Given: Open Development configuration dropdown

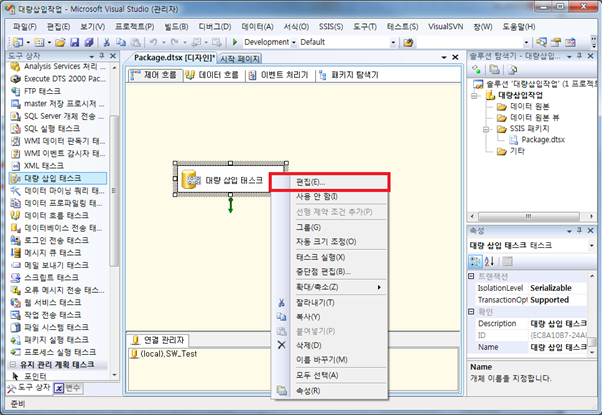Looking at the screenshot, I should 294,42.
